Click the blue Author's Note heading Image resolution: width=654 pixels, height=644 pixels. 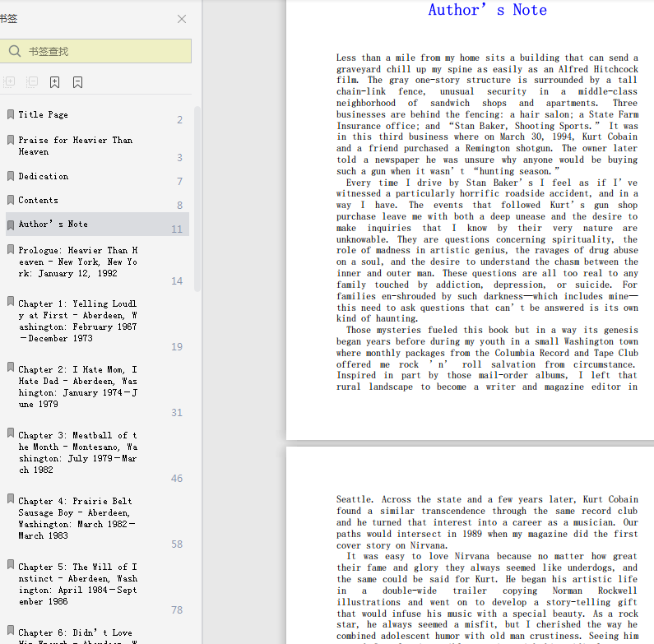[x=487, y=10]
